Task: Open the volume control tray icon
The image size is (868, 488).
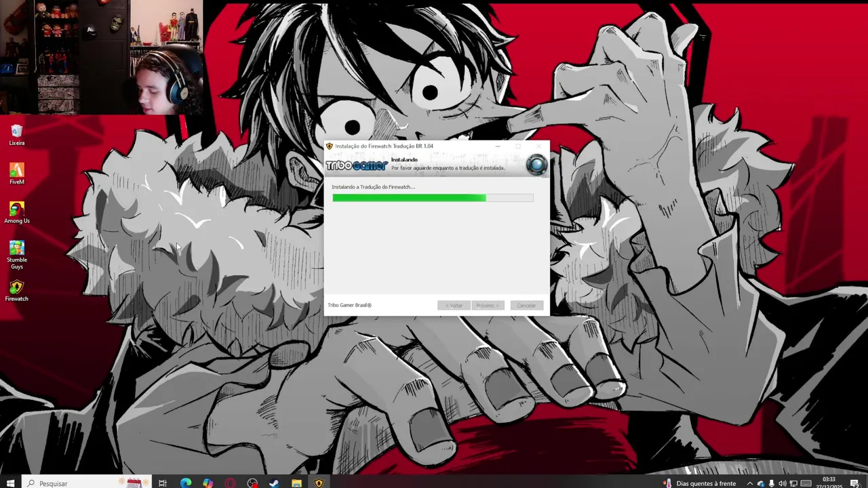Action: pos(783,483)
